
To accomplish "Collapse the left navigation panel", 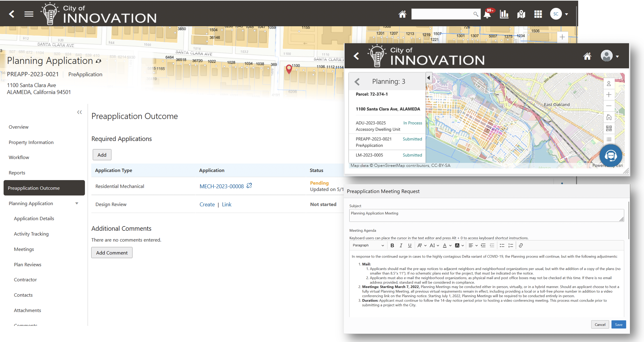I will point(80,112).
